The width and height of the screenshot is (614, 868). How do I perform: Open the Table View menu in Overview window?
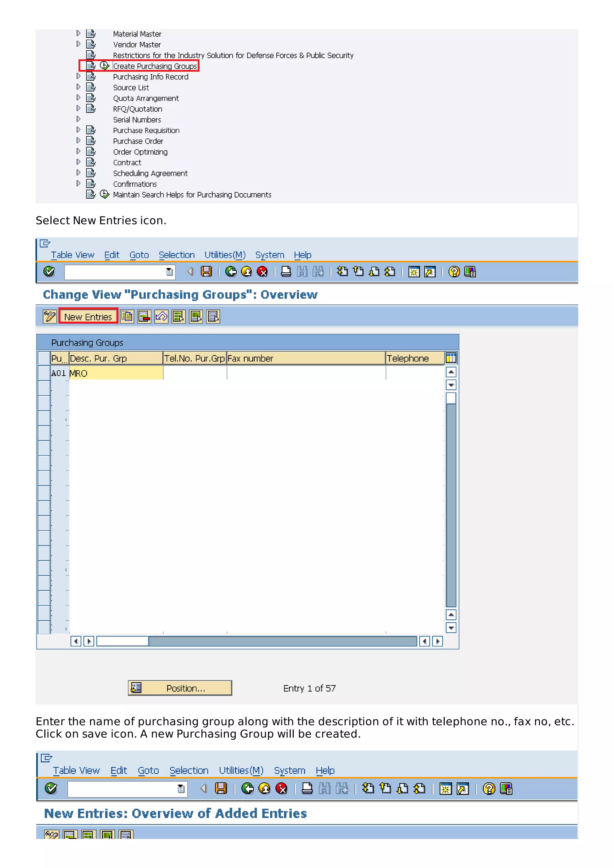[73, 255]
